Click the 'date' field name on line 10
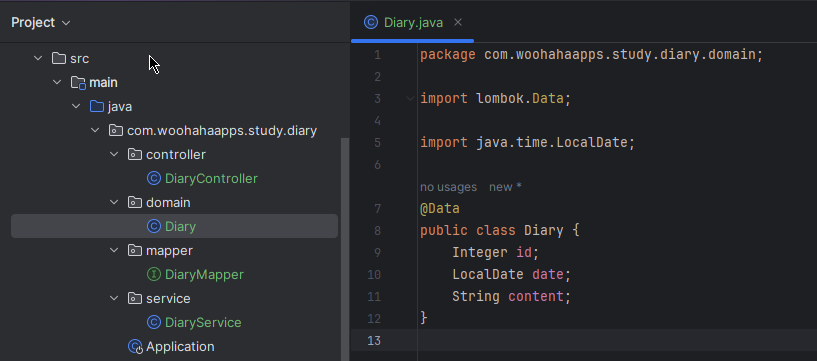817x361 pixels. coord(548,274)
